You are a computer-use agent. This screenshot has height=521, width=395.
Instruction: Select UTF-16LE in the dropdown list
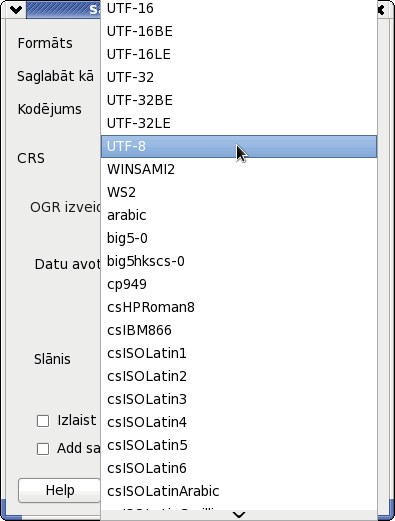point(239,55)
